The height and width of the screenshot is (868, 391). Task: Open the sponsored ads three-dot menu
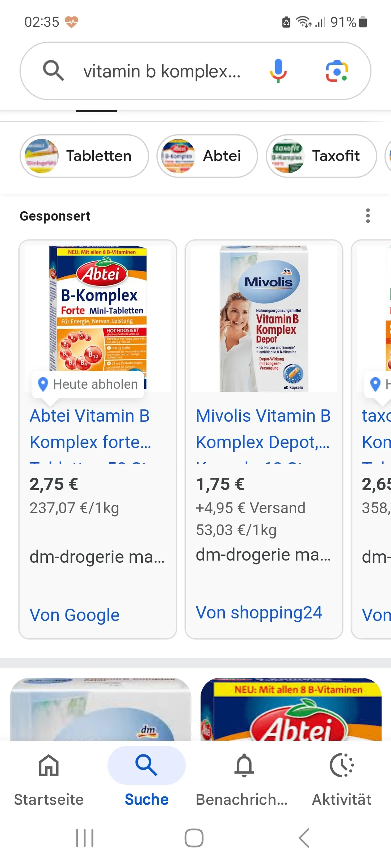(x=368, y=216)
